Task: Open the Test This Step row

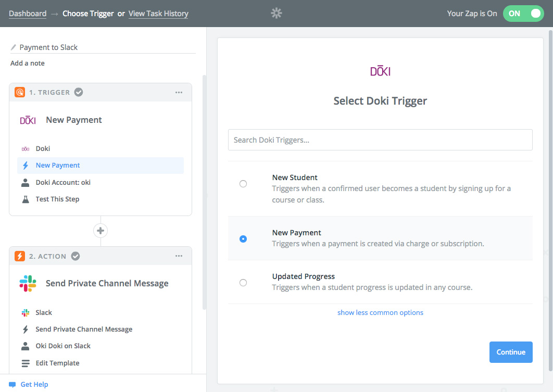Action: pos(100,199)
